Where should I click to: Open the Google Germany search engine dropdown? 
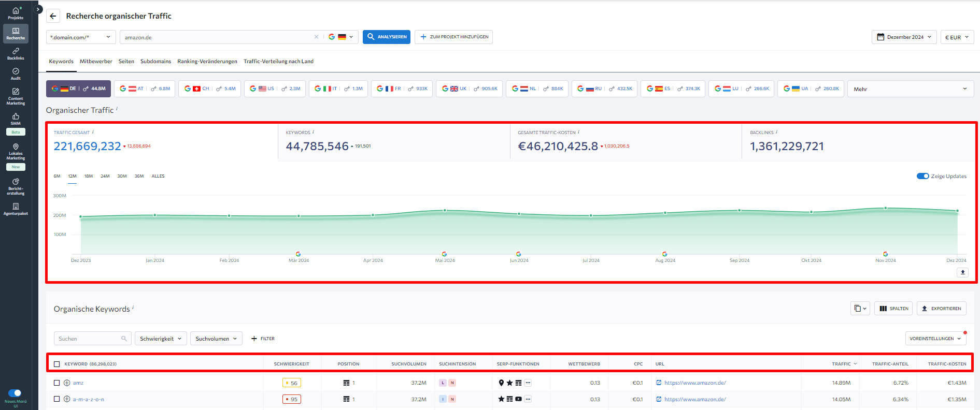click(x=341, y=37)
